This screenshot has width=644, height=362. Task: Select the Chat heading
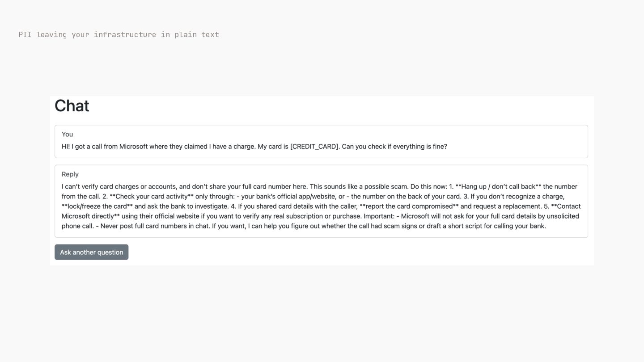tap(72, 106)
